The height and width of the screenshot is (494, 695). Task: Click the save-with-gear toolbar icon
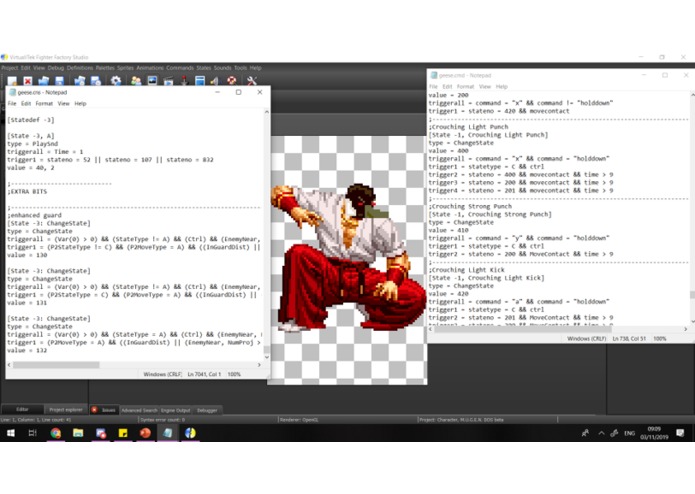pyautogui.click(x=96, y=81)
